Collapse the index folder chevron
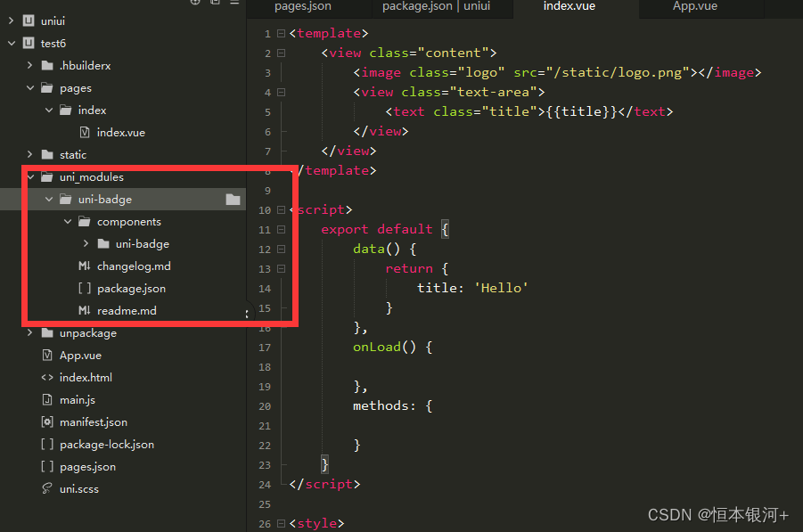Viewport: 803px width, 532px height. click(x=49, y=110)
